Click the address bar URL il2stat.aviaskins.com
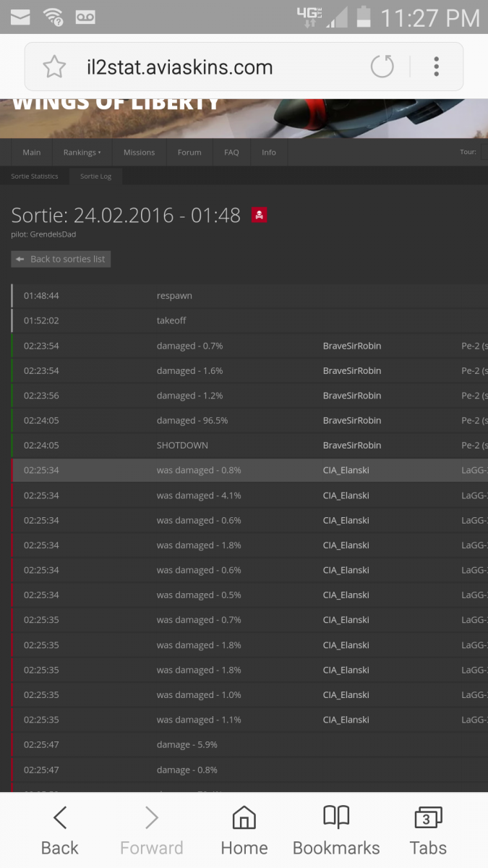Image resolution: width=488 pixels, height=868 pixels. (179, 68)
